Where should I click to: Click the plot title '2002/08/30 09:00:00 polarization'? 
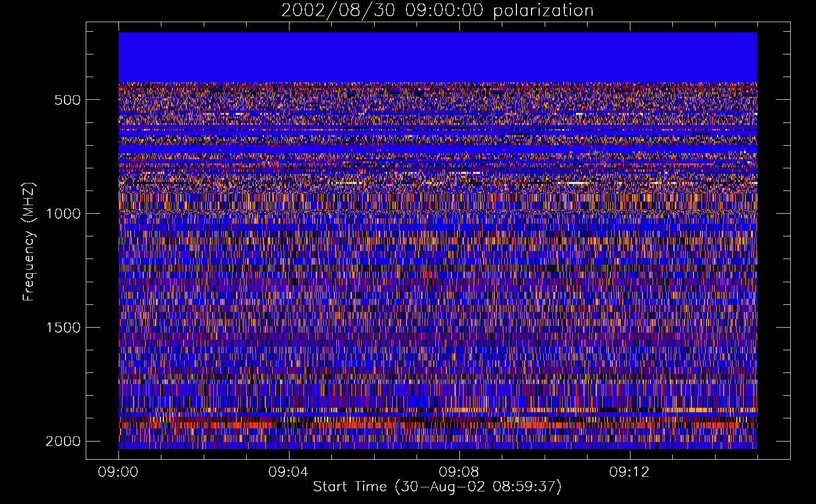(437, 11)
